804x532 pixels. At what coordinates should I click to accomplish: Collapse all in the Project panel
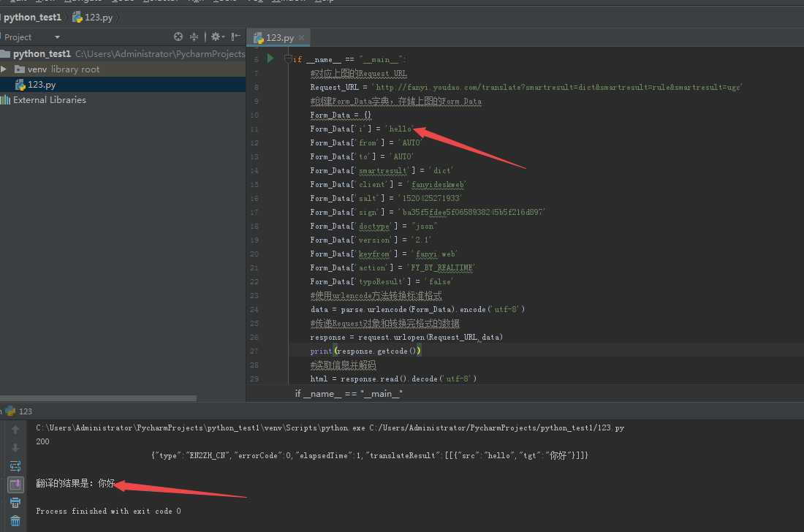coord(194,37)
